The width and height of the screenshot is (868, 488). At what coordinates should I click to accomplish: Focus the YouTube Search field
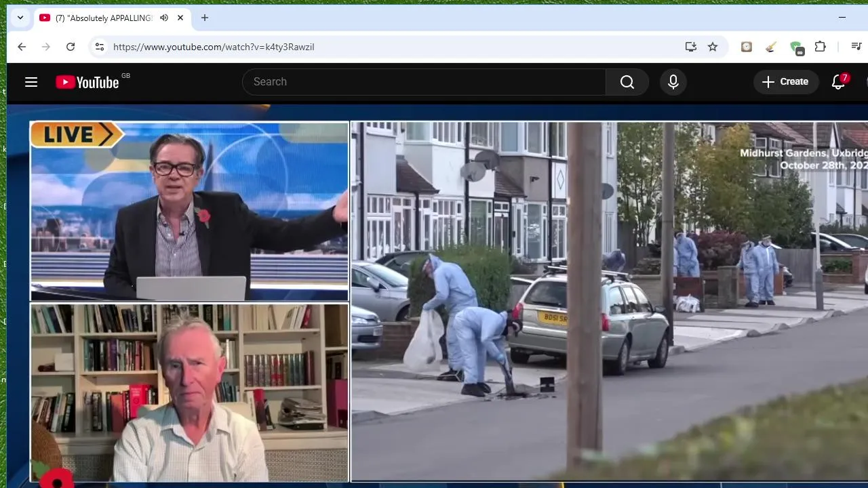(424, 82)
